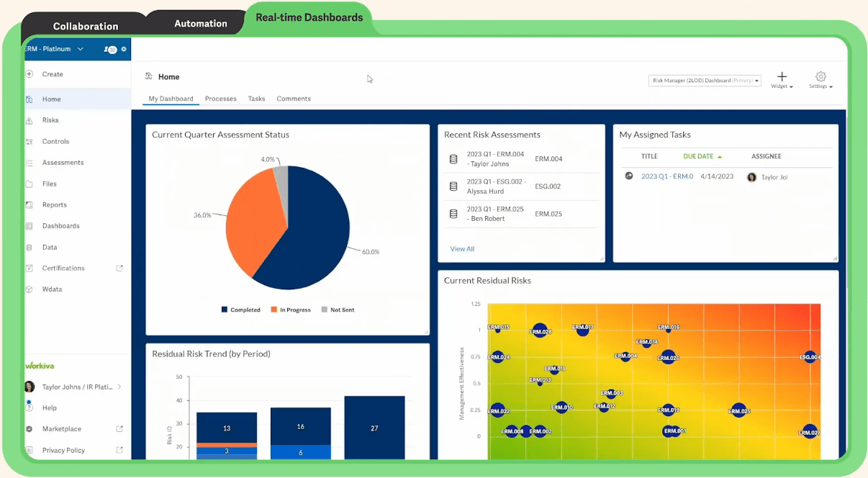Expand the Taylor Johns account chevron
The height and width of the screenshot is (478, 868).
(x=119, y=387)
